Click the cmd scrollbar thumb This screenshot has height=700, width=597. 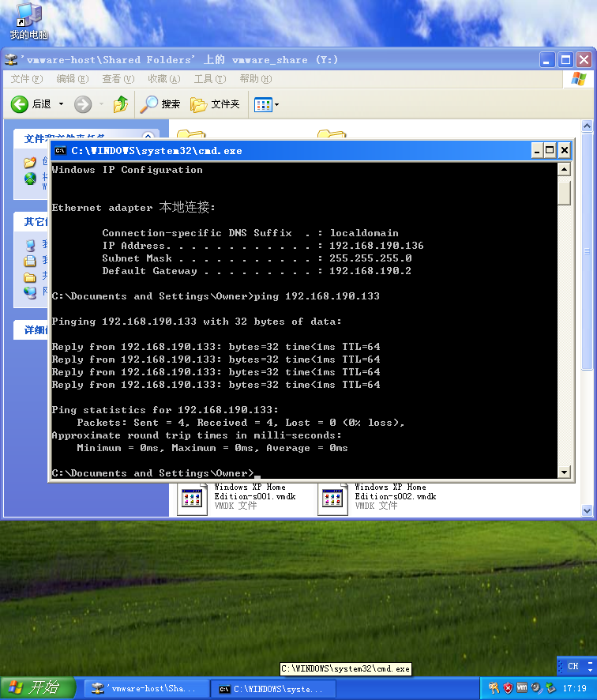point(564,191)
